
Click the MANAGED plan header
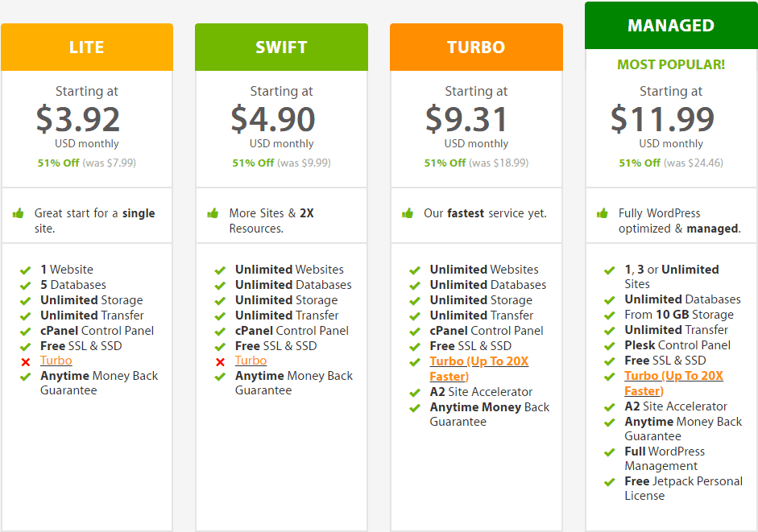(671, 25)
